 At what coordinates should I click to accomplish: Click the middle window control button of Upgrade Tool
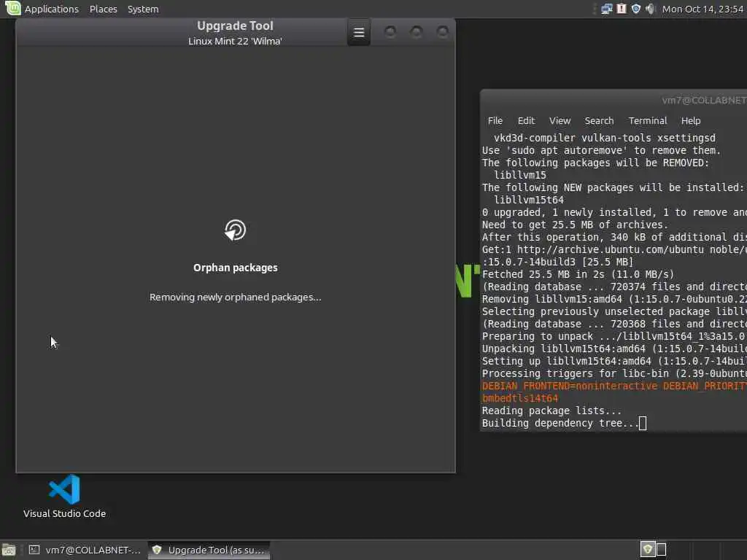click(x=417, y=32)
